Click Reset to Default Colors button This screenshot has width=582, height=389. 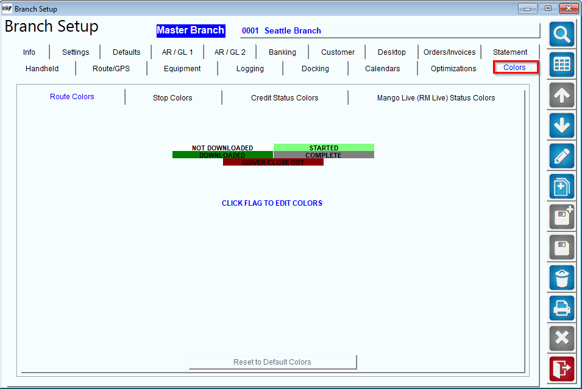(272, 362)
